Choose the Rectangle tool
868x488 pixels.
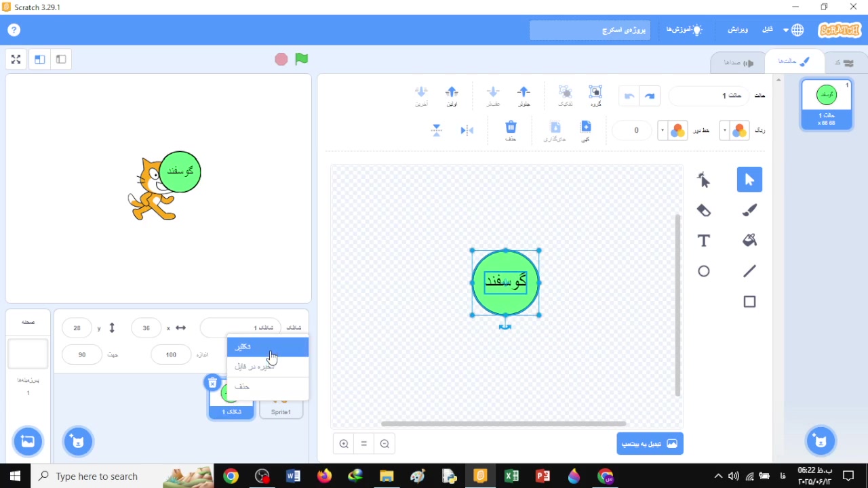(749, 302)
